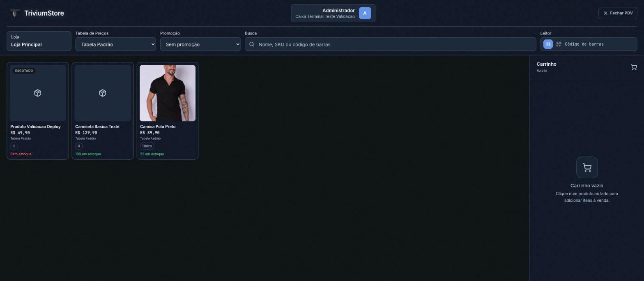Viewport: 644px width, 281px height.
Task: Open the cart icon in Carrinho header
Action: click(x=634, y=67)
